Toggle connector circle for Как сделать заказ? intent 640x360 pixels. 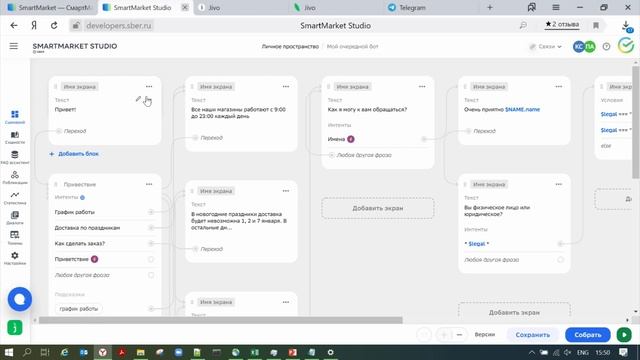click(151, 243)
